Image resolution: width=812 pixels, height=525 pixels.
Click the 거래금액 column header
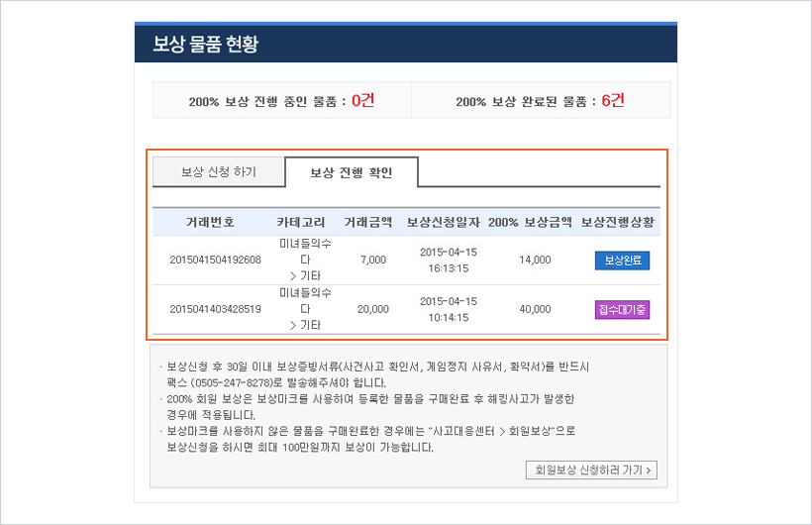click(x=368, y=222)
